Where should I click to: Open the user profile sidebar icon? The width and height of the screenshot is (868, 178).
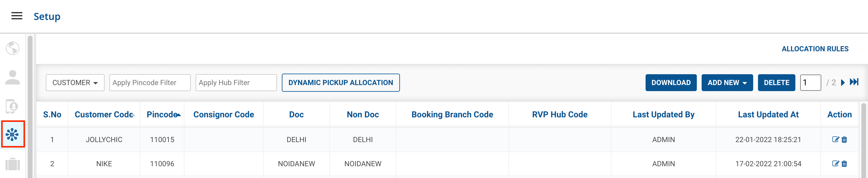(x=13, y=78)
